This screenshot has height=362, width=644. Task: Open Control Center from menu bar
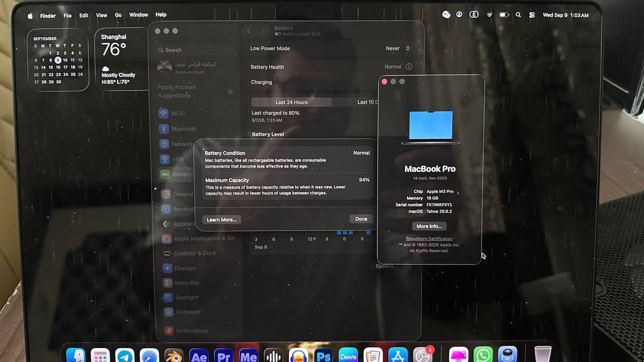click(532, 15)
